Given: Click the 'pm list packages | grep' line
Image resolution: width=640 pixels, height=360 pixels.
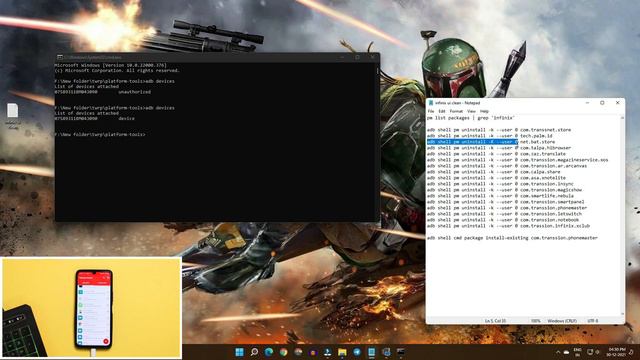Looking at the screenshot, I should click(x=471, y=118).
